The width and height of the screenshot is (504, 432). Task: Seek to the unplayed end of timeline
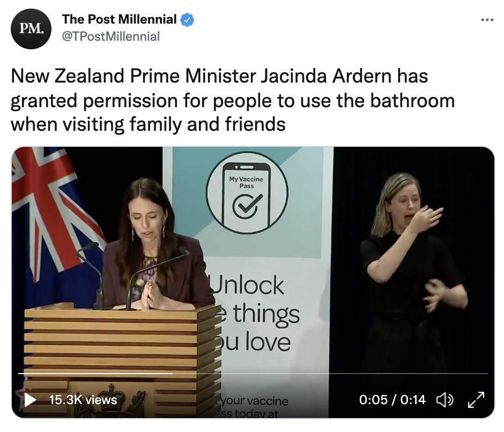[x=330, y=374]
